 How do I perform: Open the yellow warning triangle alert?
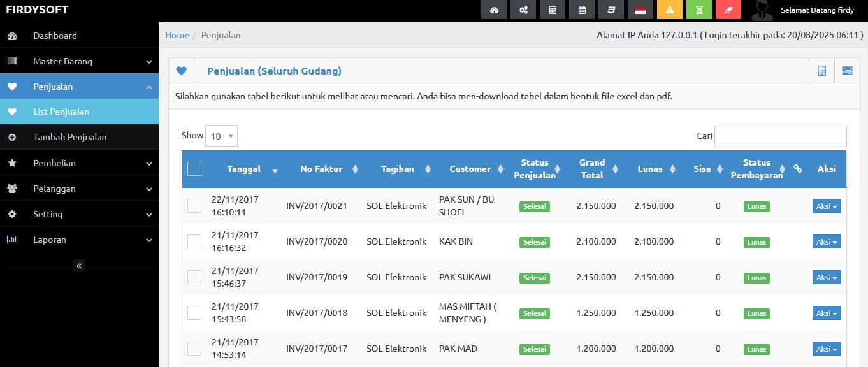[x=670, y=10]
